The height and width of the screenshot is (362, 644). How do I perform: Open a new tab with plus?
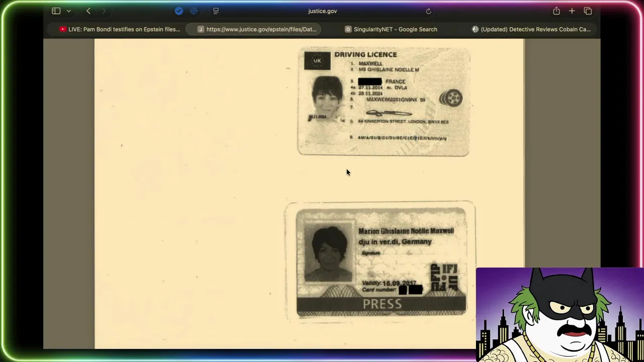(572, 11)
